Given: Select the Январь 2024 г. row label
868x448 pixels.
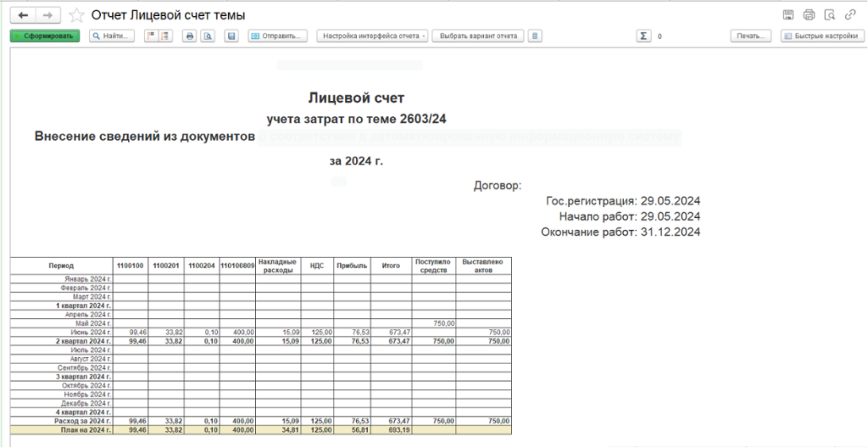Looking at the screenshot, I should coord(61,279).
